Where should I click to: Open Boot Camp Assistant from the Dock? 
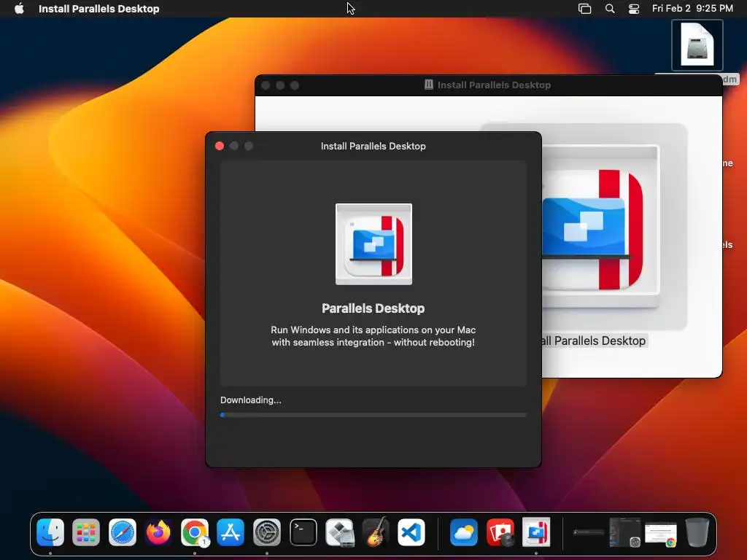coord(339,532)
